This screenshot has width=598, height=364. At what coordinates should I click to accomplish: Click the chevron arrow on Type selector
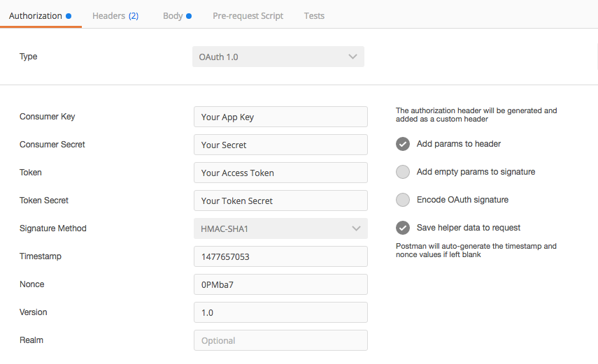pos(353,57)
